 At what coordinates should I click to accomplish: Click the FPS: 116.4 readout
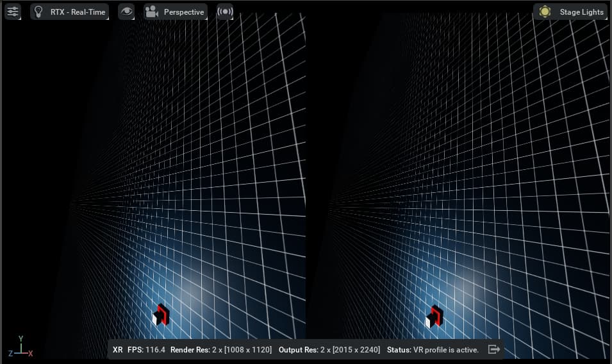(x=146, y=350)
